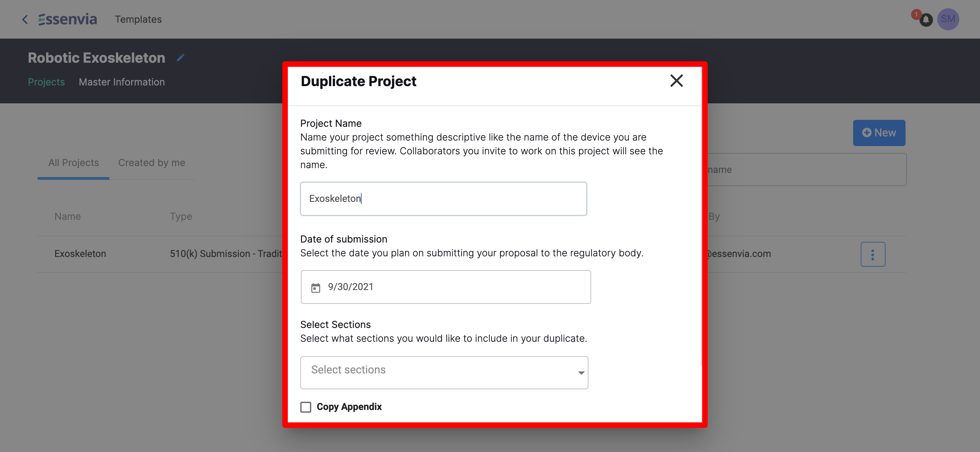
Task: Open the SM user avatar menu
Action: (948, 19)
